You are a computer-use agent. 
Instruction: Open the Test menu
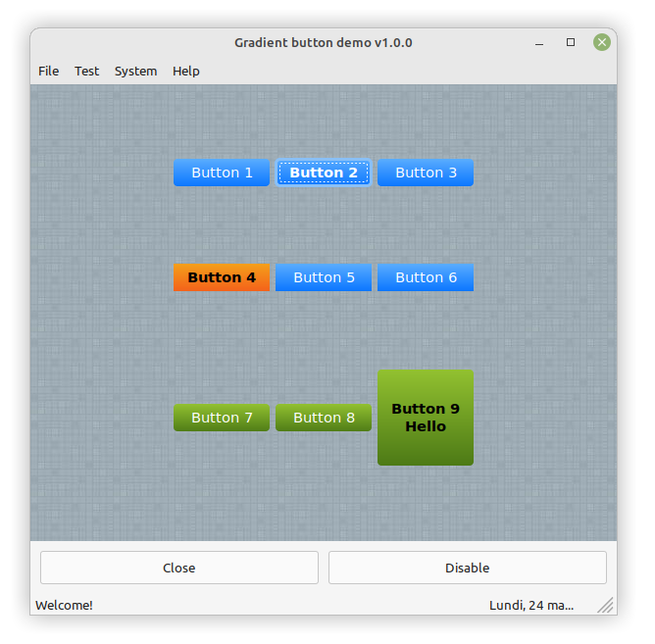[x=86, y=71]
